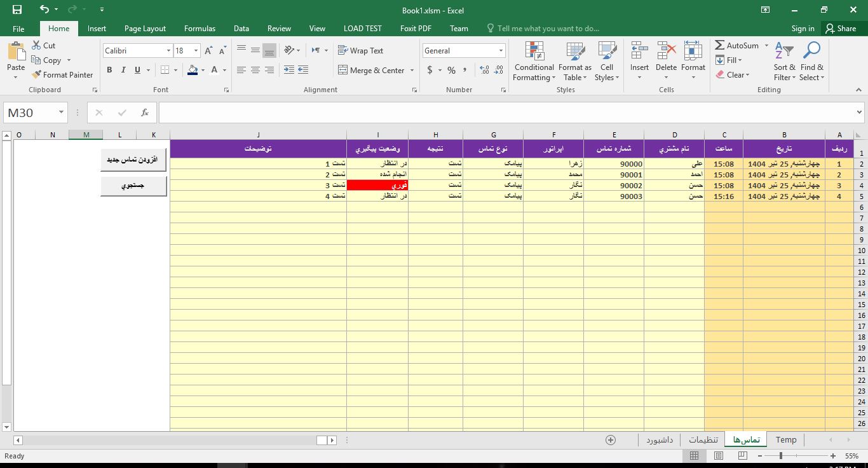Open the File menu
This screenshot has height=468, width=868.
[x=18, y=29]
